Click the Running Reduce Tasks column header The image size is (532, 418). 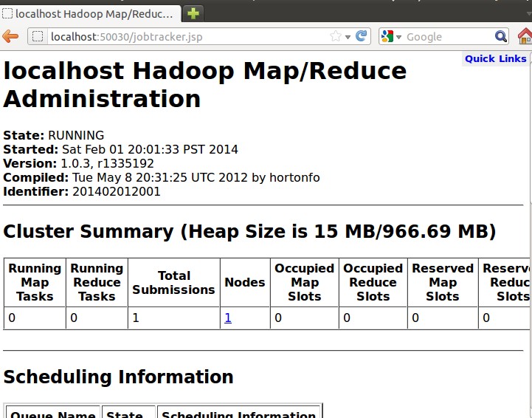pos(97,282)
